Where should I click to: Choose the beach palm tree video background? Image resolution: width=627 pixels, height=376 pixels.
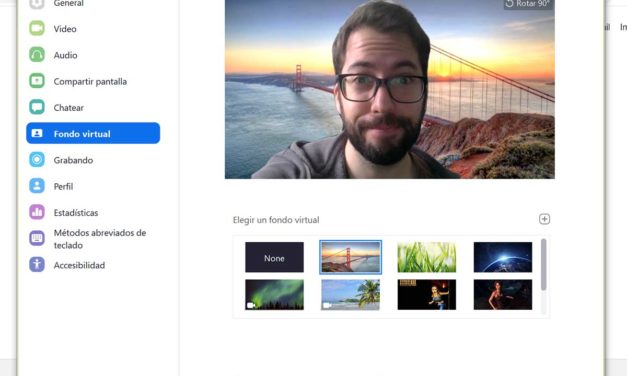(x=351, y=295)
